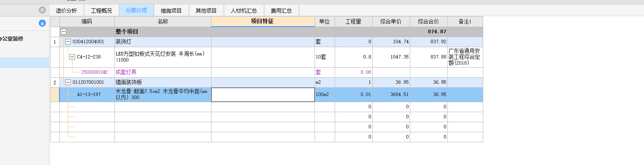The width and height of the screenshot is (644, 165).
Task: Collapse the 整个项目 root row
Action: [63, 32]
